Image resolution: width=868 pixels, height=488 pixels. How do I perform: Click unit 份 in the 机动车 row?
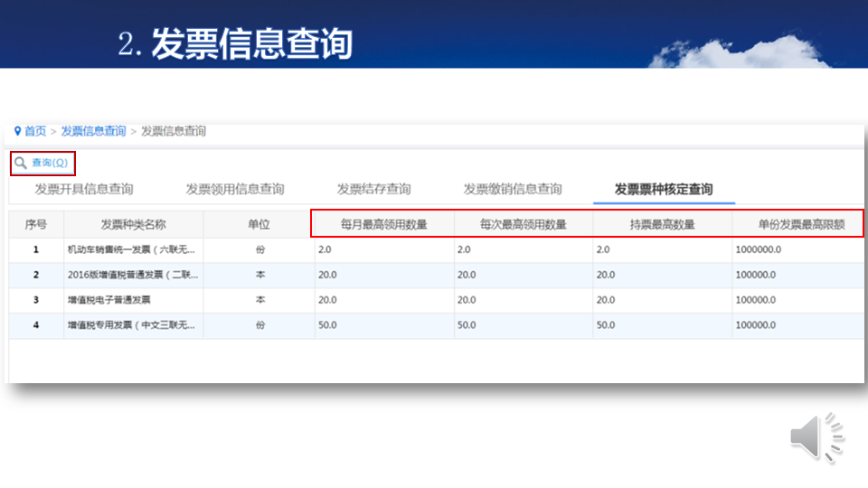tap(260, 250)
